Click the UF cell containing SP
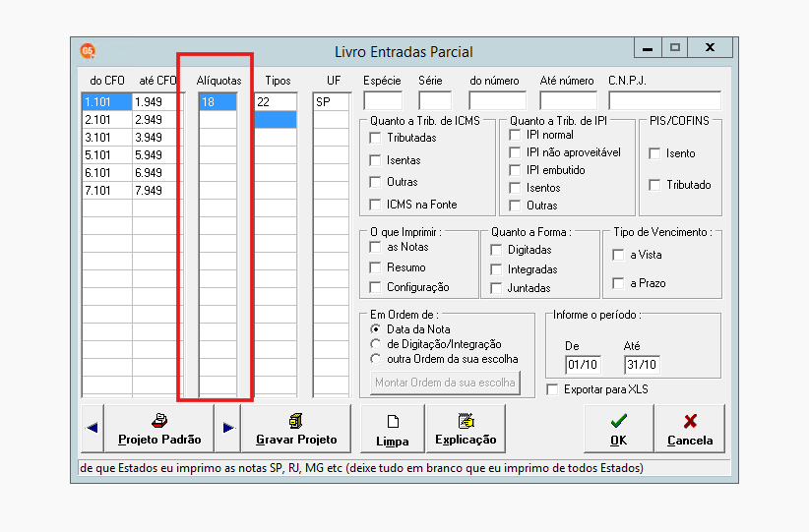This screenshot has width=809, height=532. pyautogui.click(x=332, y=102)
